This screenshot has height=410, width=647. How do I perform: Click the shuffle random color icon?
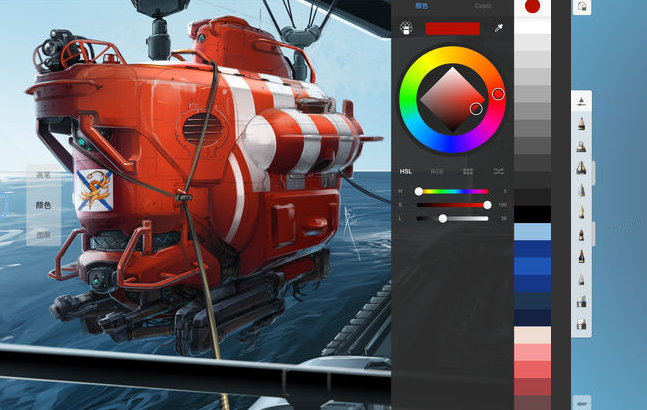click(498, 171)
